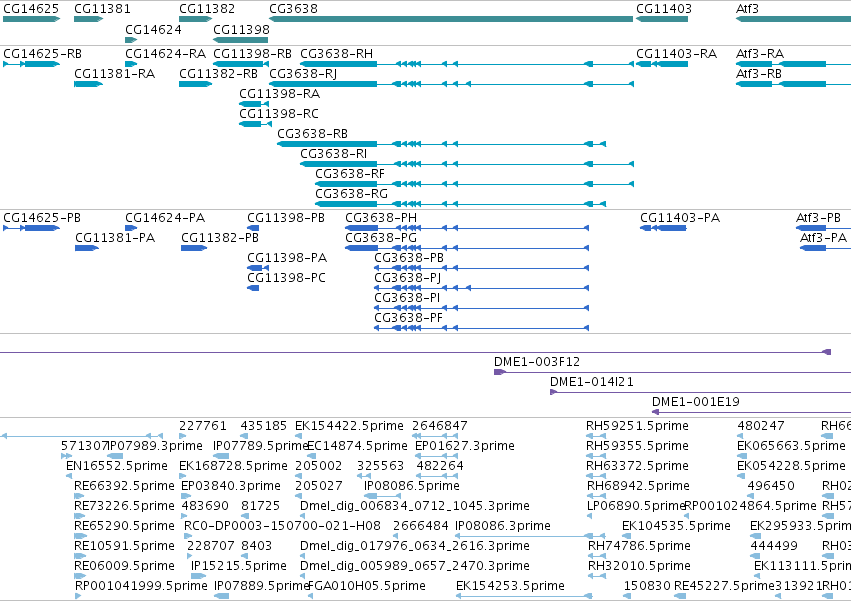
Task: Select protein CG14624-PA
Action: pos(131,228)
